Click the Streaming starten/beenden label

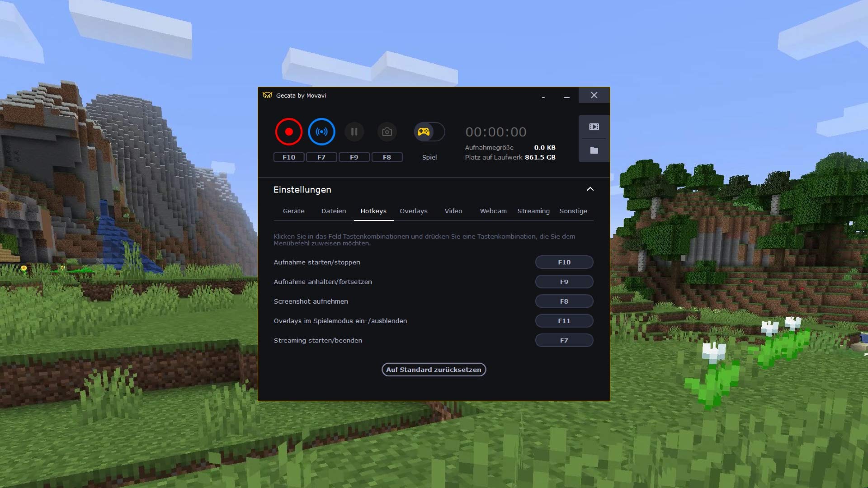pos(318,341)
